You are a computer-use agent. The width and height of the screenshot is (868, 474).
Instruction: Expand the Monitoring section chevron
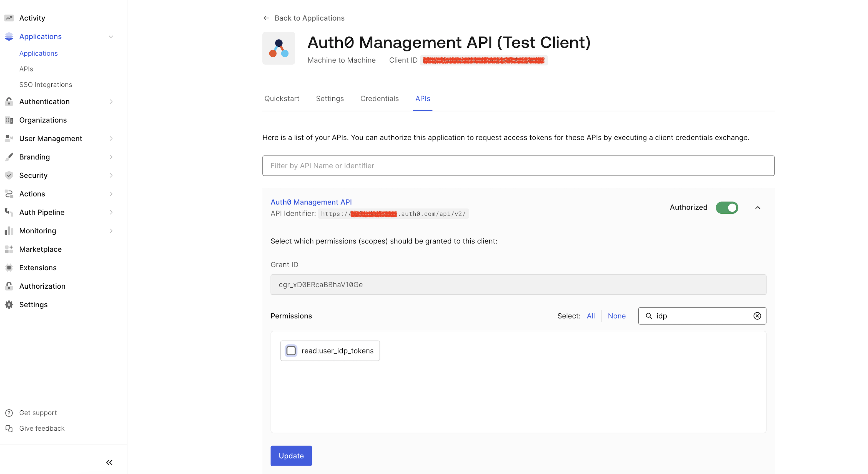[x=111, y=231]
